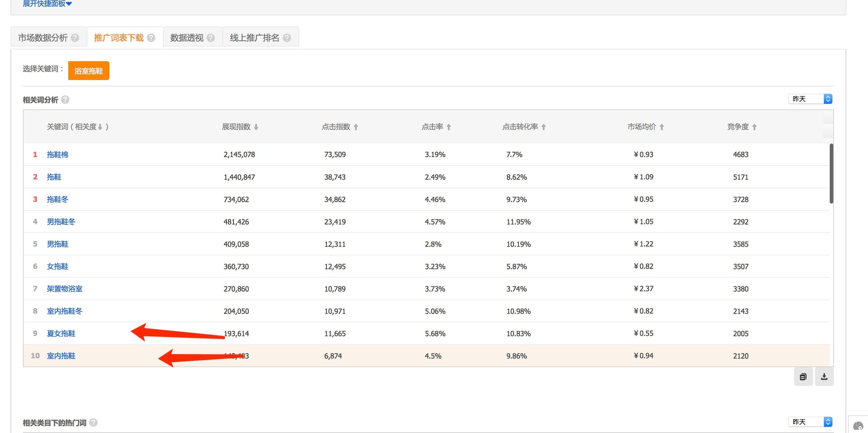Click help icon next to 相关词分析
This screenshot has width=868, height=433.
(x=65, y=100)
